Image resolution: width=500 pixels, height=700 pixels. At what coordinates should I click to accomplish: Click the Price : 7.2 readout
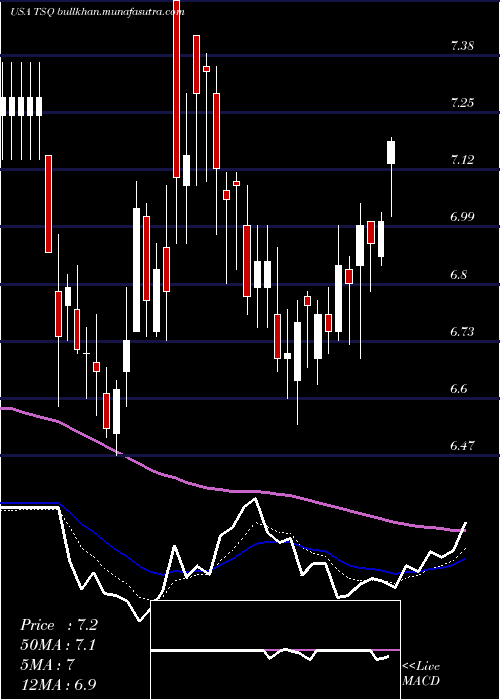point(58,625)
